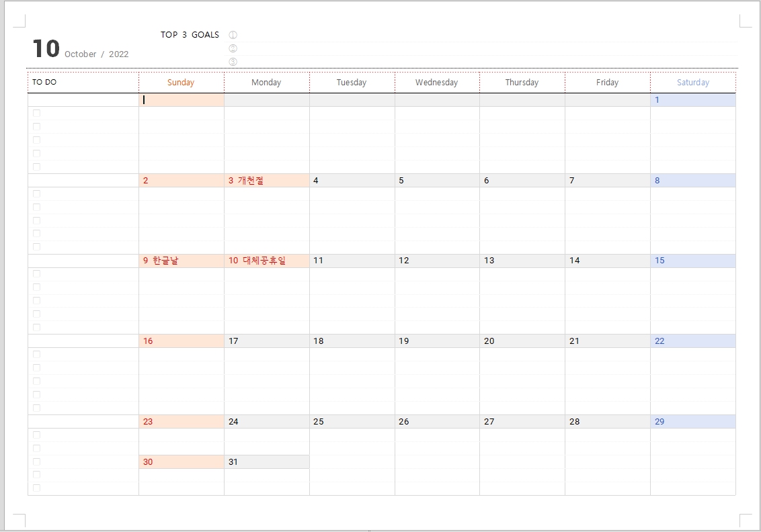Viewport: 761px width, 532px height.
Task: Click the date 27 cell
Action: point(522,421)
